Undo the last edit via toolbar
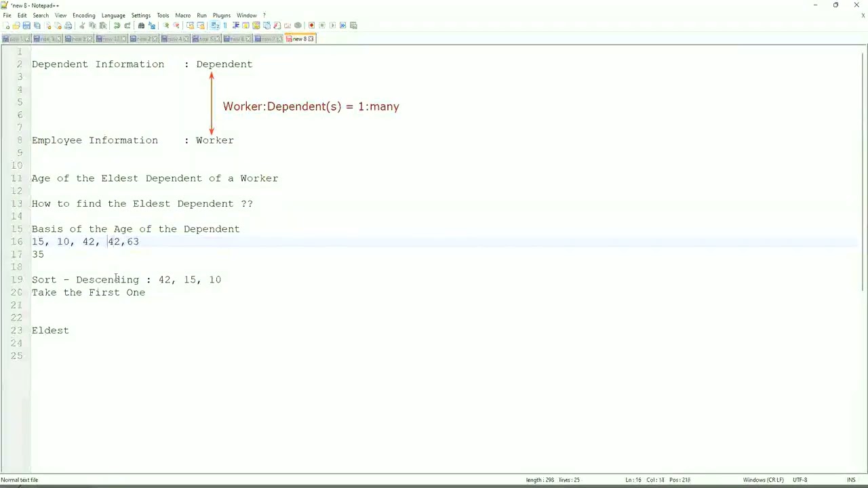 (116, 26)
